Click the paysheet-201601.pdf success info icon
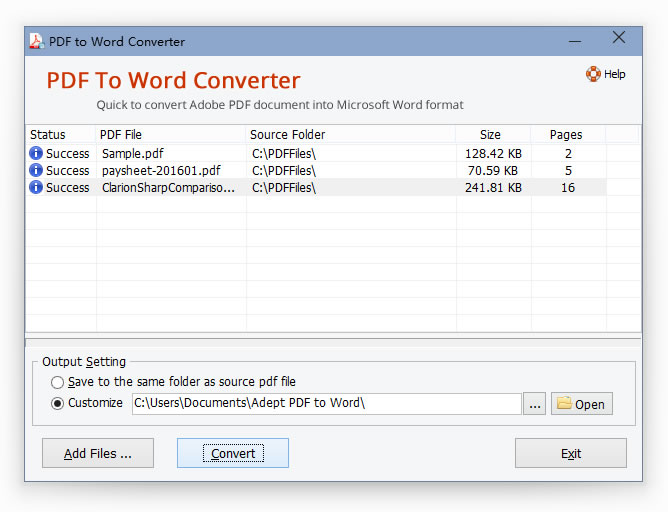The height and width of the screenshot is (512, 668). (x=36, y=171)
